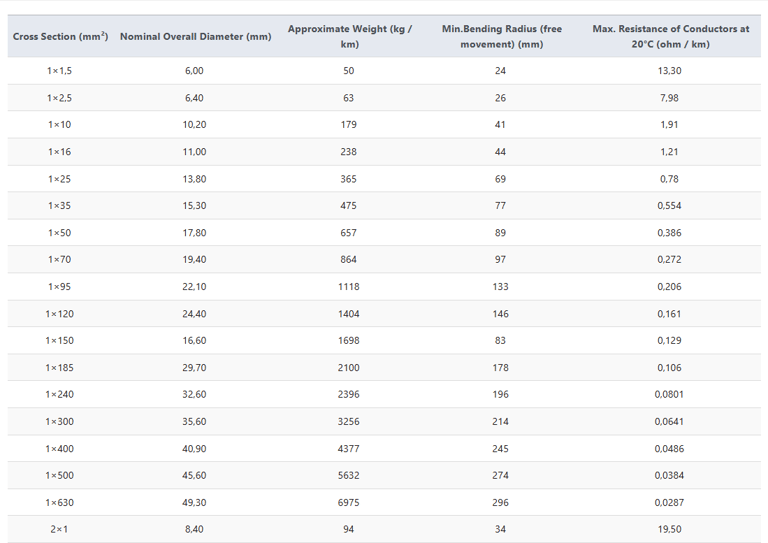Click the 6975 weight cell
Viewport: 768px width, 543px height.
pos(348,502)
